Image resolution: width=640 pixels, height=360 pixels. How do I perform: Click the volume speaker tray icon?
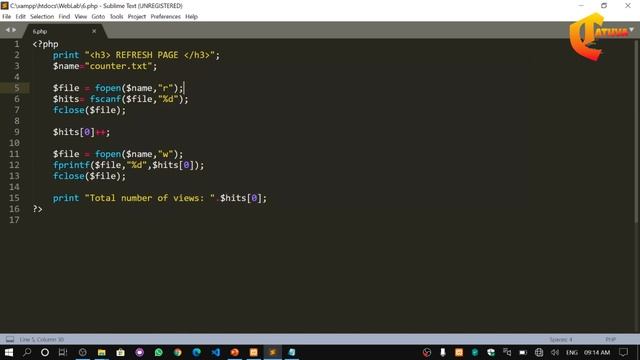tap(555, 352)
